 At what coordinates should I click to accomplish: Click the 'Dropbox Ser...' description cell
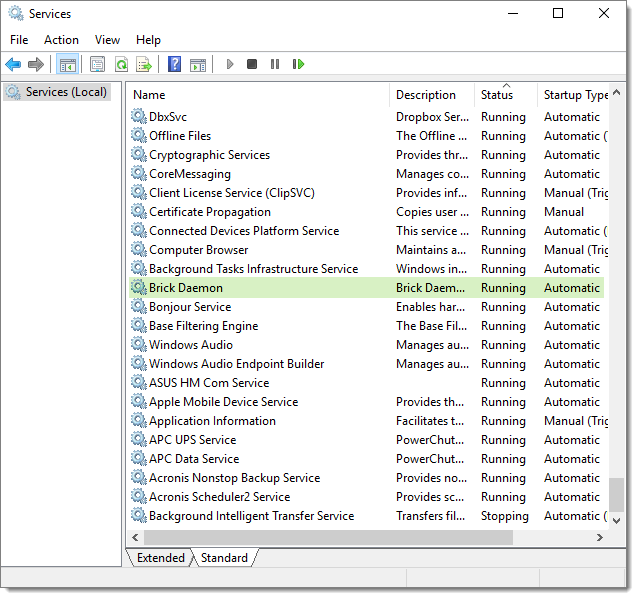pos(432,117)
